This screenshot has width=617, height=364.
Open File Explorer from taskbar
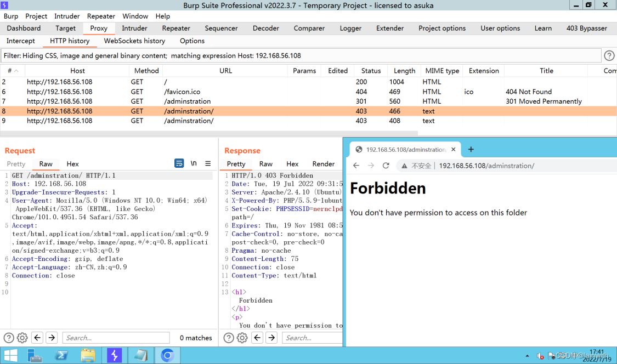point(88,355)
